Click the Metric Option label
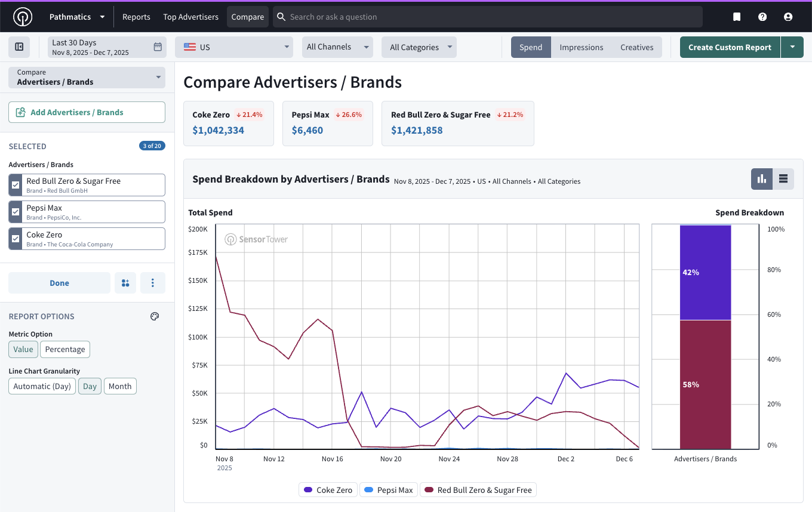 [x=30, y=334]
